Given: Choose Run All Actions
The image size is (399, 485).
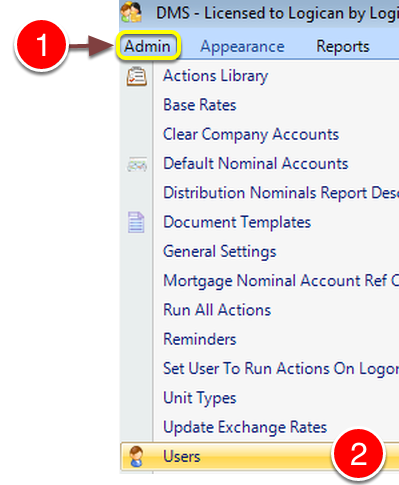Looking at the screenshot, I should tap(217, 310).
